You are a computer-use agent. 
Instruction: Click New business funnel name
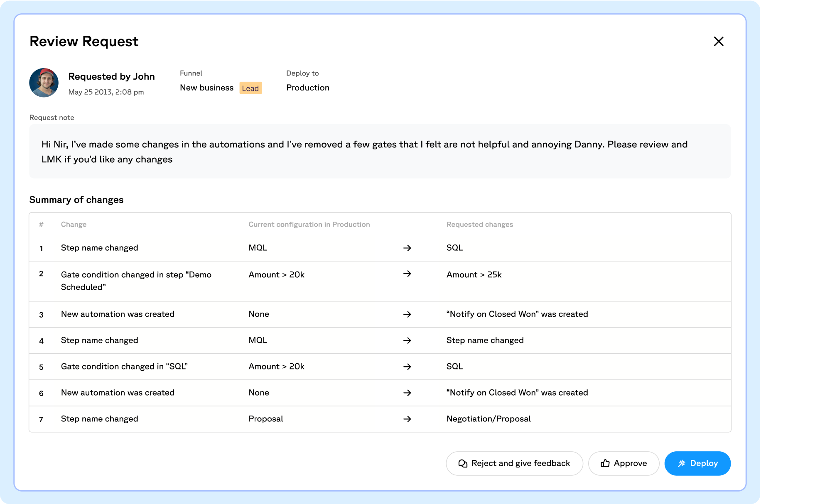pos(206,88)
